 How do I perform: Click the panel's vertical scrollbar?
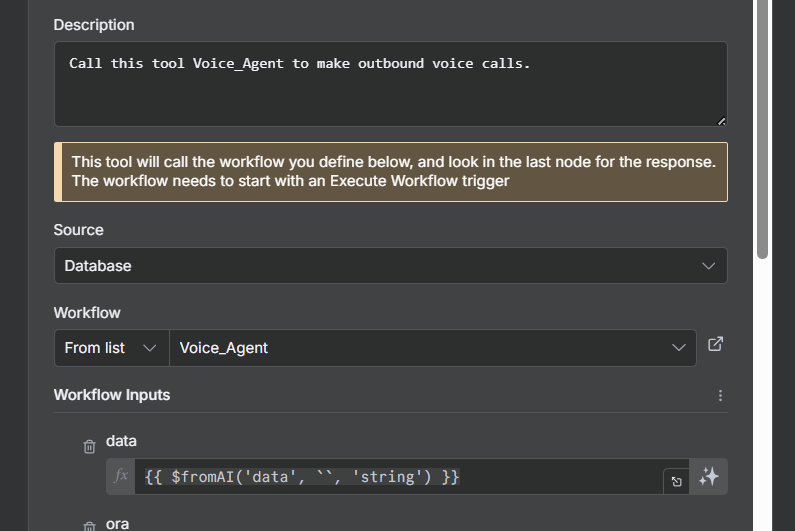pyautogui.click(x=762, y=130)
